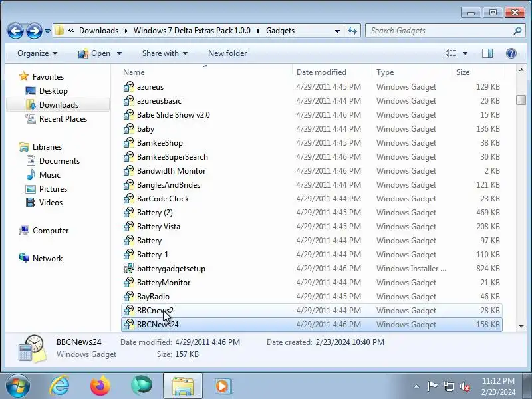The image size is (532, 399).
Task: Select the Bandwidth Monitor gadget icon
Action: (128, 171)
